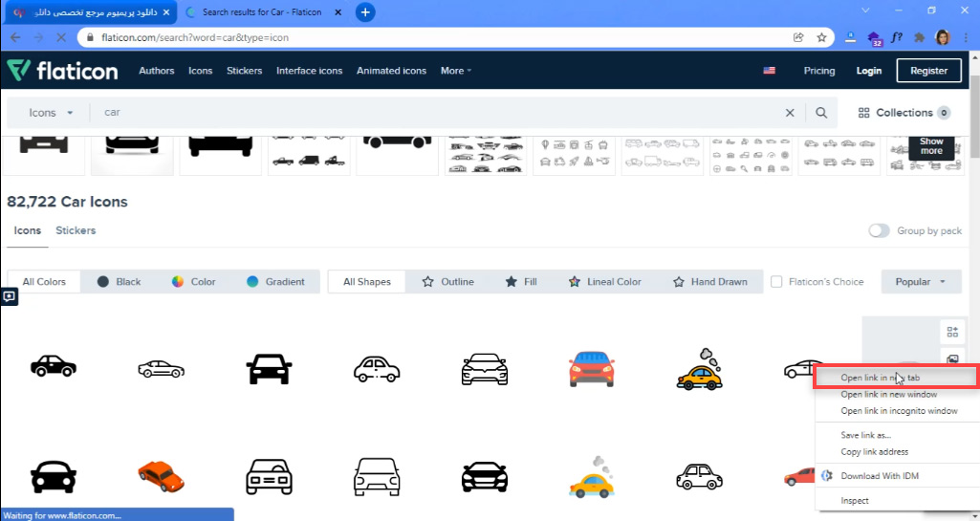Viewport: 980px width, 521px height.
Task: Select the black front-view car icon in the first row
Action: 269,369
